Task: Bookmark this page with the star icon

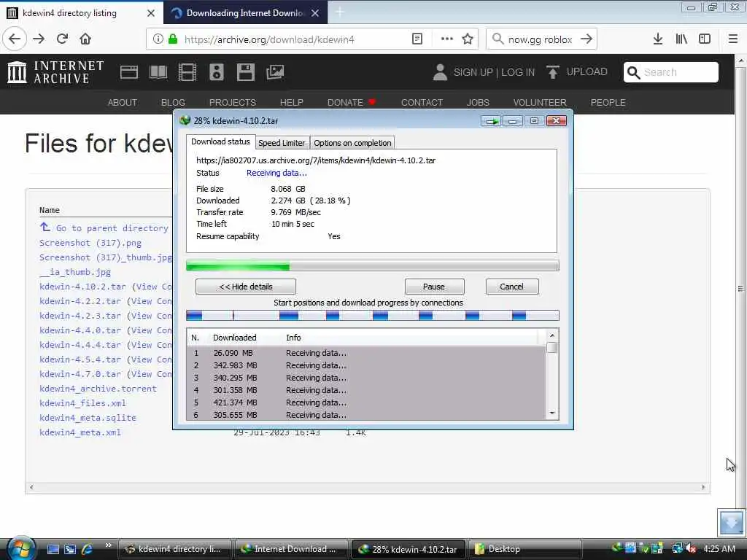Action: (468, 39)
